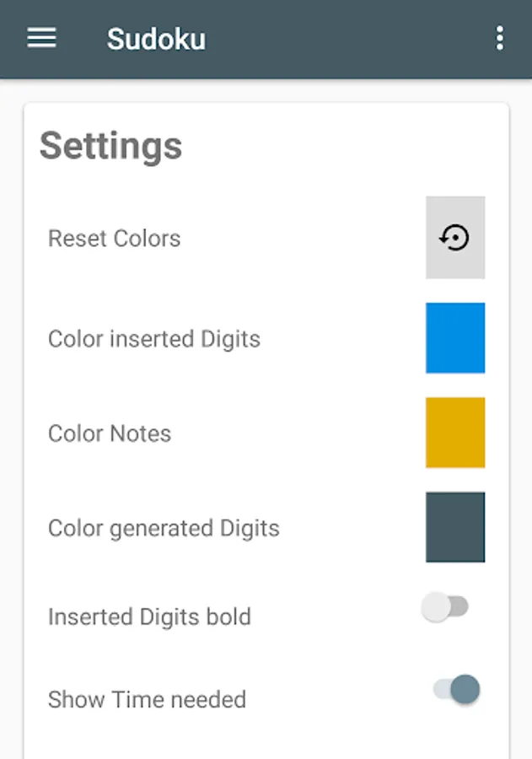Click the Settings heading text
532x759 pixels.
(x=110, y=146)
